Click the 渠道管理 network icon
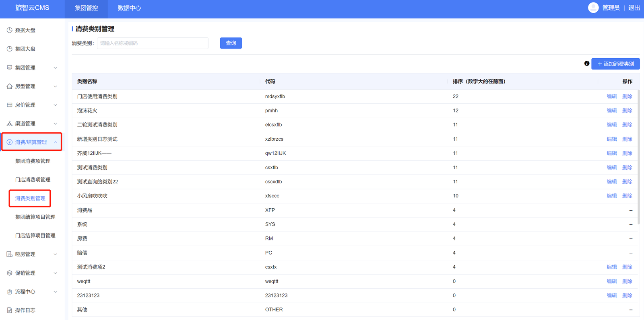Image resolution: width=644 pixels, height=320 pixels. 10,123
